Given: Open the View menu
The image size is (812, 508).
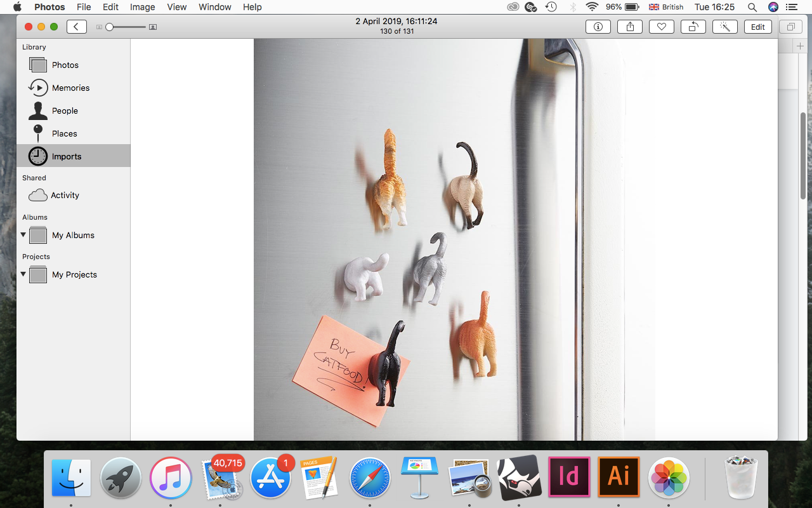Looking at the screenshot, I should tap(176, 7).
